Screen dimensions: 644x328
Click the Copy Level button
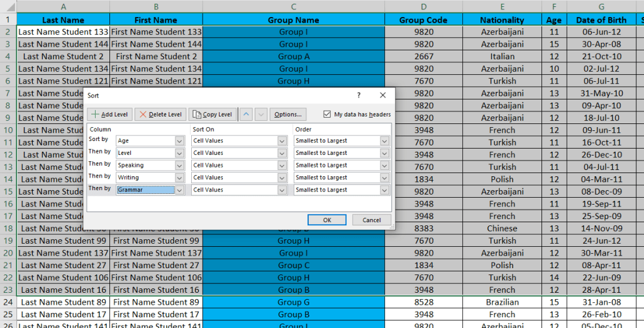coord(213,115)
